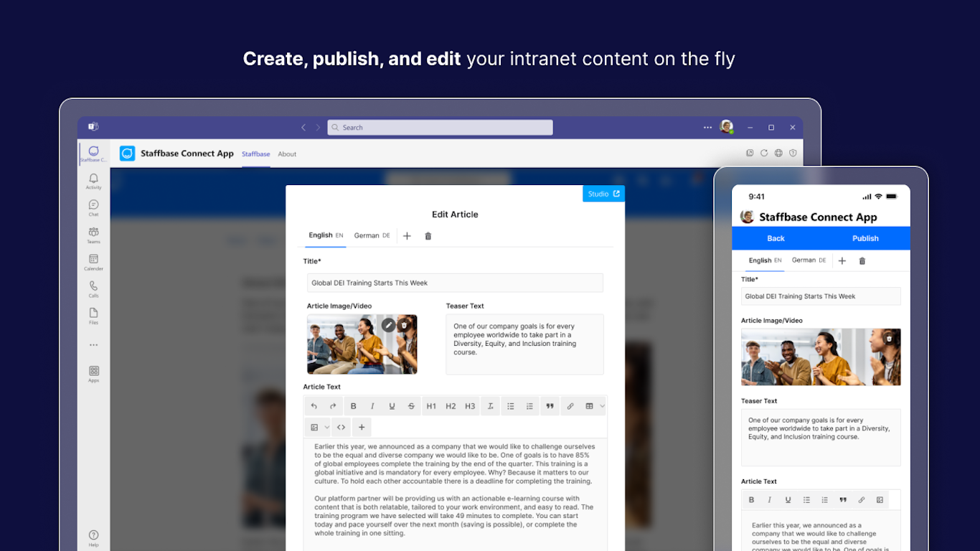980x551 pixels.
Task: Switch to English EN language tab in dialog
Action: click(x=326, y=235)
